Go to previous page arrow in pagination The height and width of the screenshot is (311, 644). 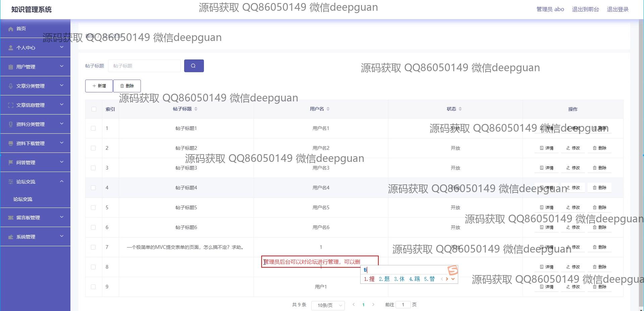tap(354, 305)
